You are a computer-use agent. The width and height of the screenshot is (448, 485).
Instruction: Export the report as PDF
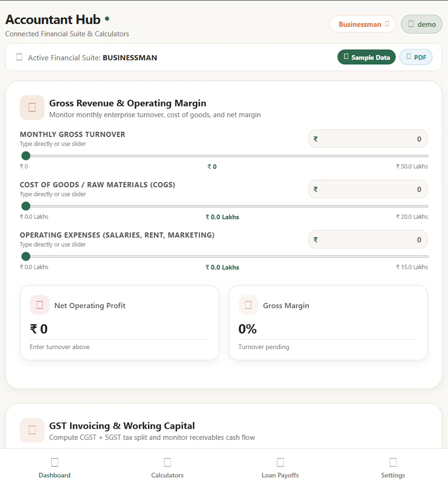[416, 57]
